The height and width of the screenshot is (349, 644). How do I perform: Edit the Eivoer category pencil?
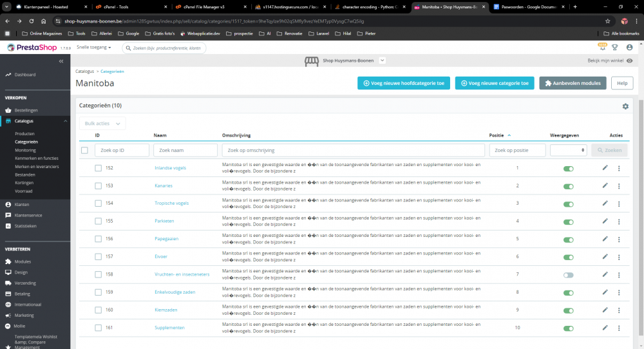(x=605, y=257)
